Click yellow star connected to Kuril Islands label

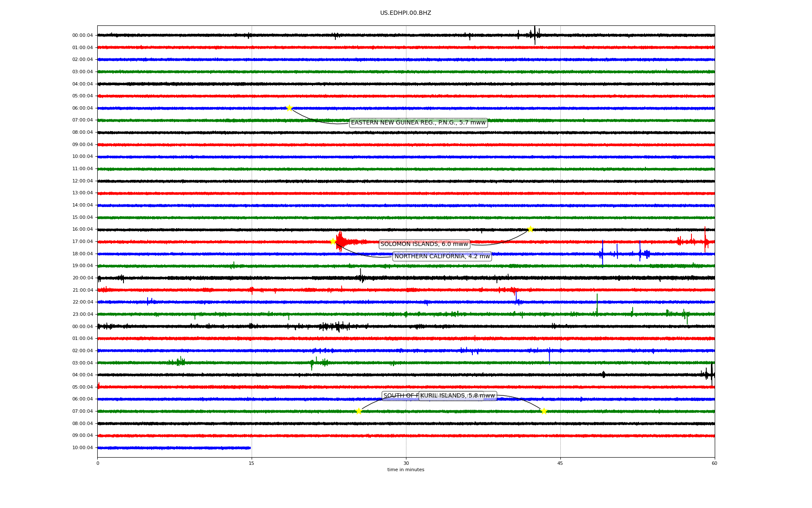click(544, 411)
